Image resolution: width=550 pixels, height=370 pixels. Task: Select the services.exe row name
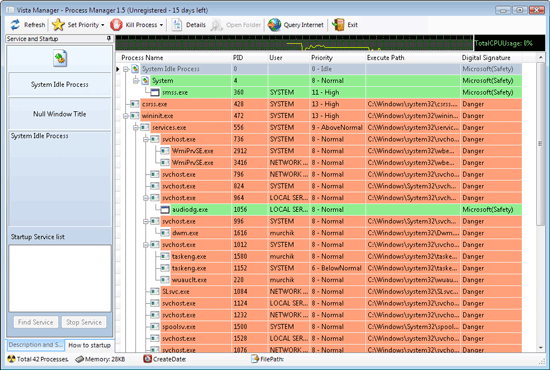pos(169,128)
